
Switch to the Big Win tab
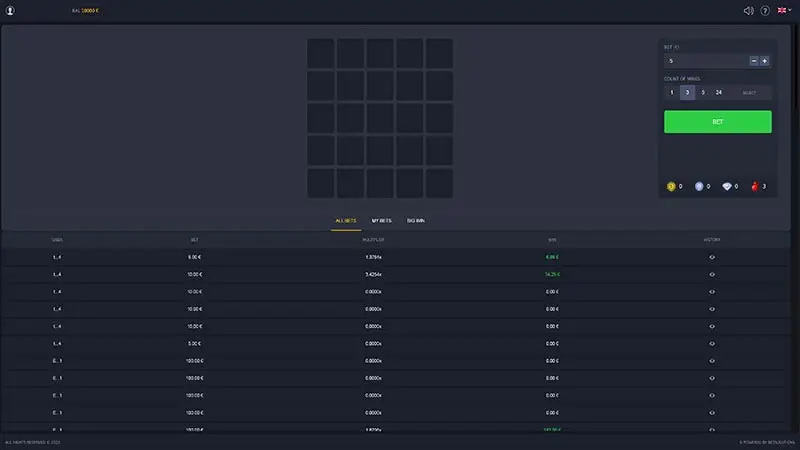pyautogui.click(x=416, y=221)
